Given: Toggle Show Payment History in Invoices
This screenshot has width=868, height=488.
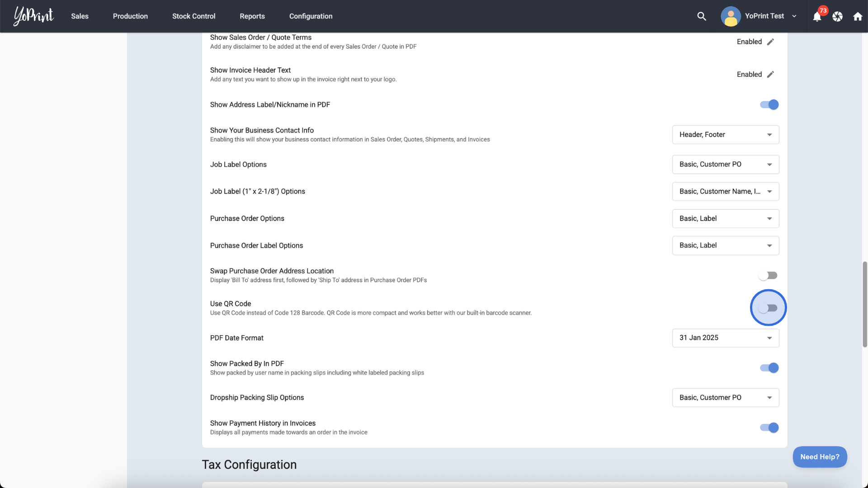Looking at the screenshot, I should point(769,427).
